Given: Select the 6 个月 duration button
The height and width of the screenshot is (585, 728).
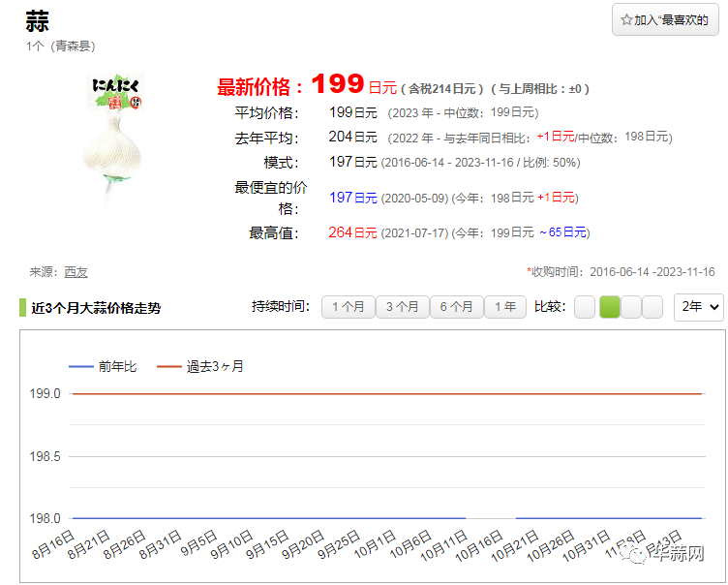Looking at the screenshot, I should [456, 307].
